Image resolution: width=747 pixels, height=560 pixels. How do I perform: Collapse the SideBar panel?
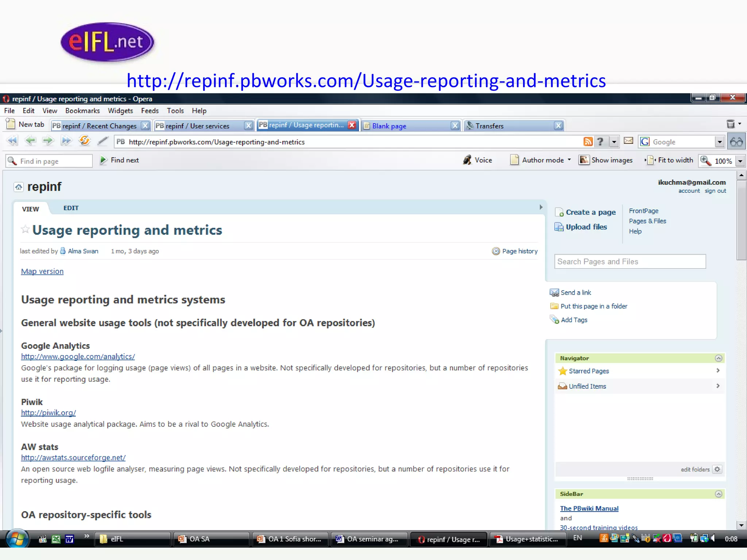(x=719, y=494)
